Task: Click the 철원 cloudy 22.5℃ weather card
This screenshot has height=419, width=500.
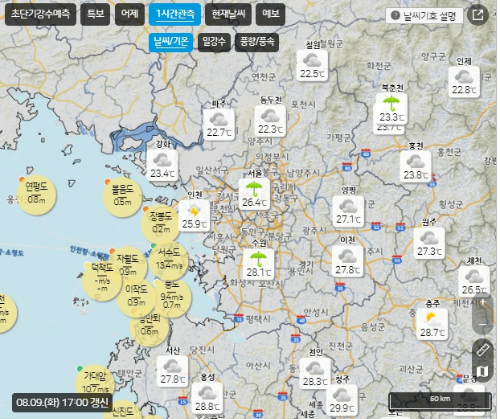Action: (x=312, y=65)
